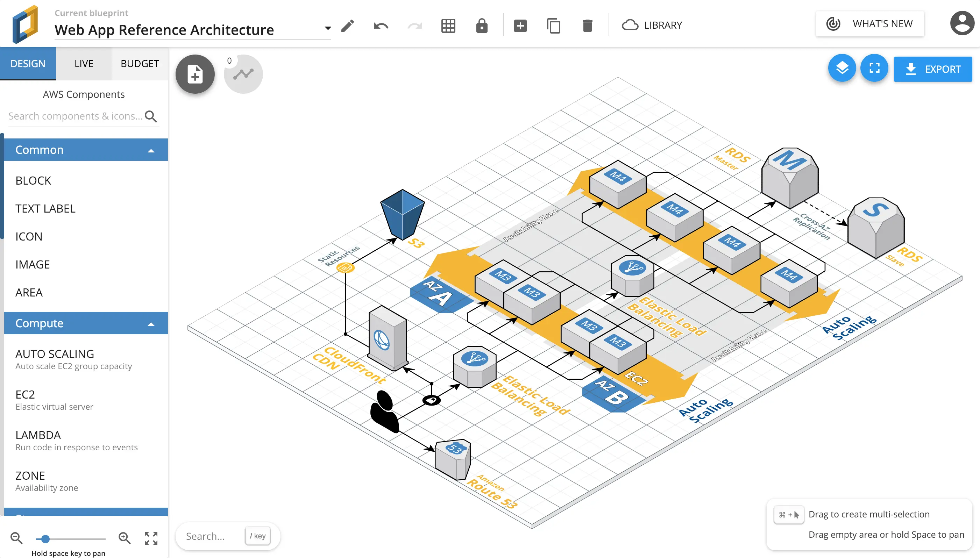This screenshot has width=980, height=558.
Task: Click the delete blueprint trash icon
Action: (x=587, y=26)
